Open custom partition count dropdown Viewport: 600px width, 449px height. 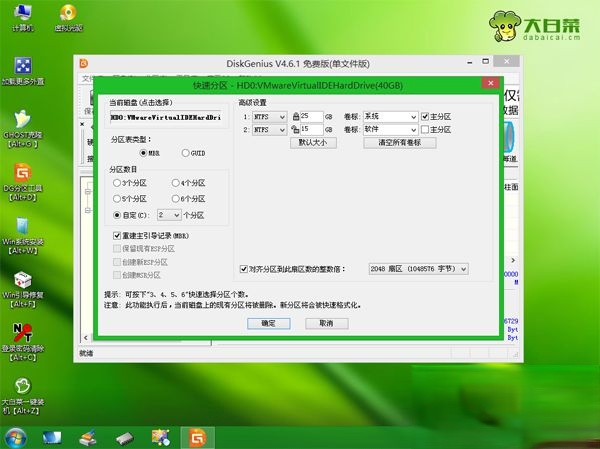coord(169,215)
